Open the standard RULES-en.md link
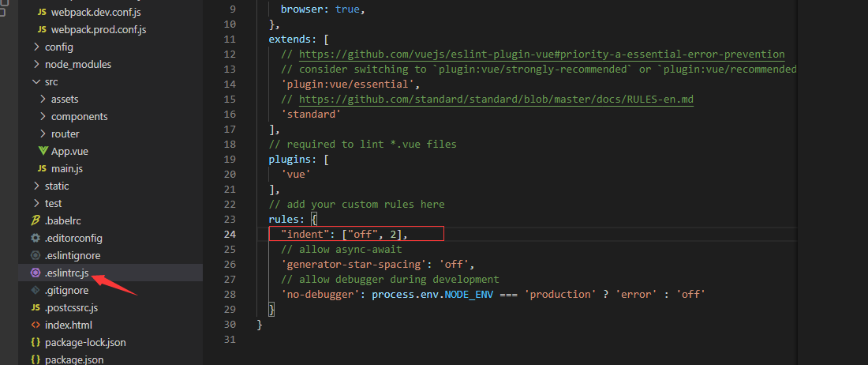 [x=496, y=99]
